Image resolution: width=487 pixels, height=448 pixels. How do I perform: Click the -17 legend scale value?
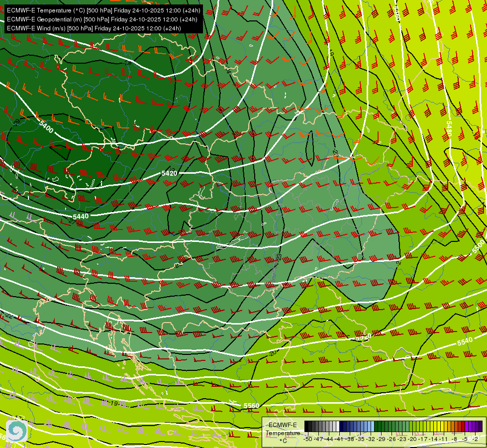pyautogui.click(x=423, y=440)
